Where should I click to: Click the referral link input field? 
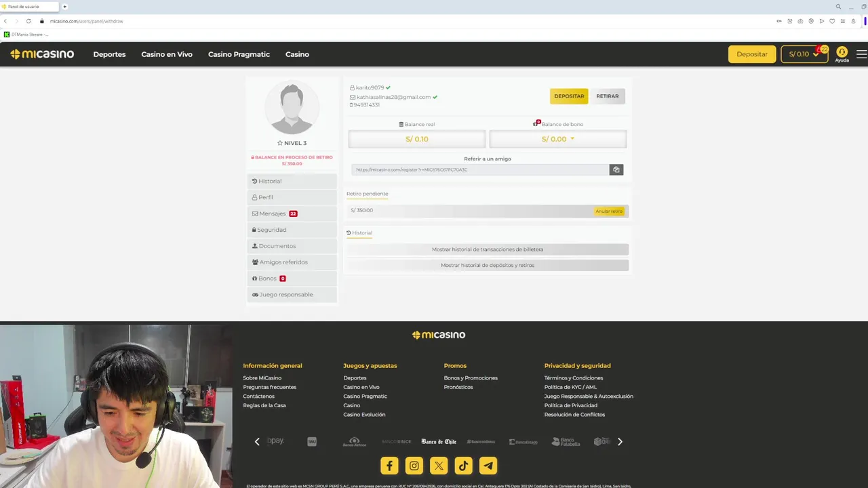pos(480,169)
